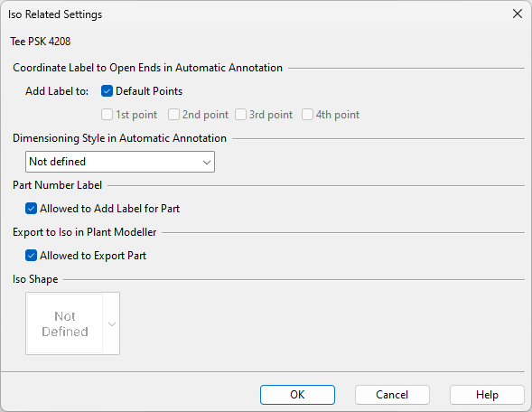Dismiss the dialog with Cancel
Viewport: 532px width, 412px height.
click(392, 395)
